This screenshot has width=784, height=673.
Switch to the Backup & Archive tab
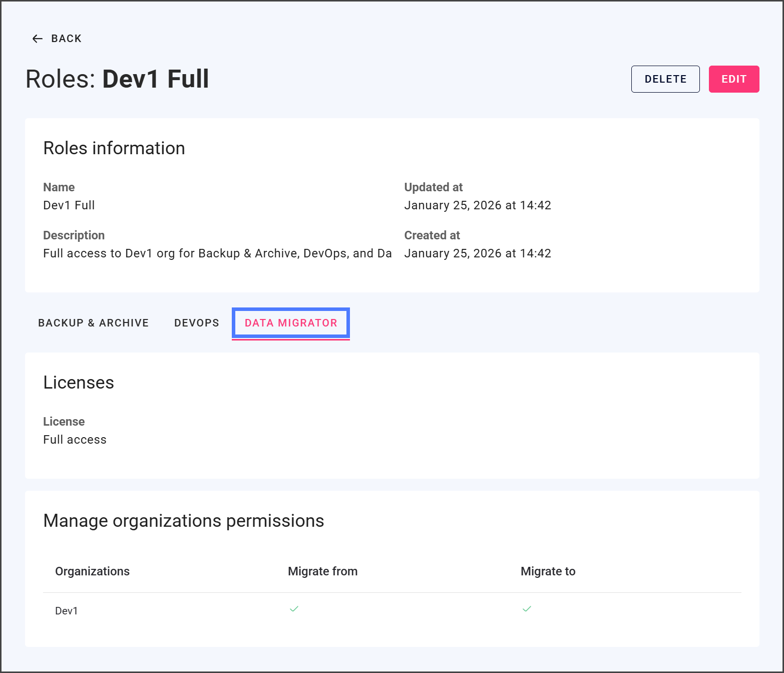point(94,323)
